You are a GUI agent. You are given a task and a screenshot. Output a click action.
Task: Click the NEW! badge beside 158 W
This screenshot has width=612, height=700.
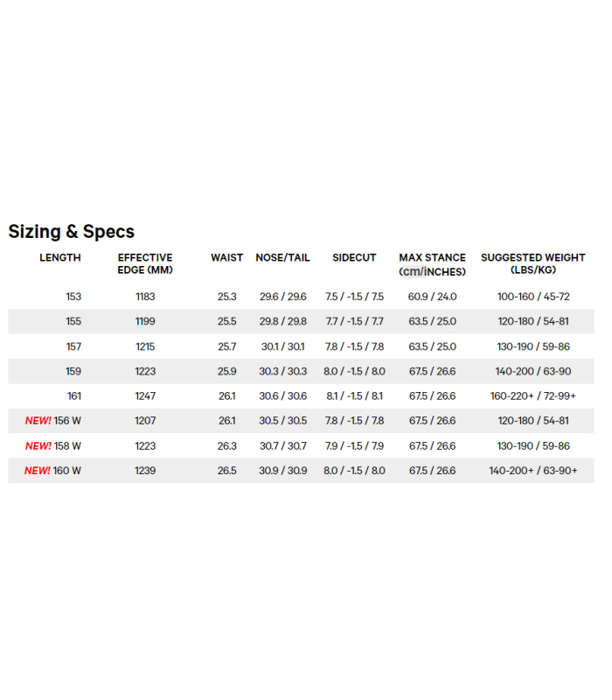click(38, 446)
